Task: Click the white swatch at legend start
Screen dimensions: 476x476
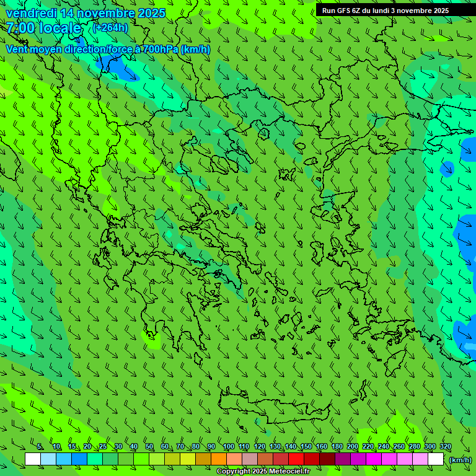Action: (33, 459)
